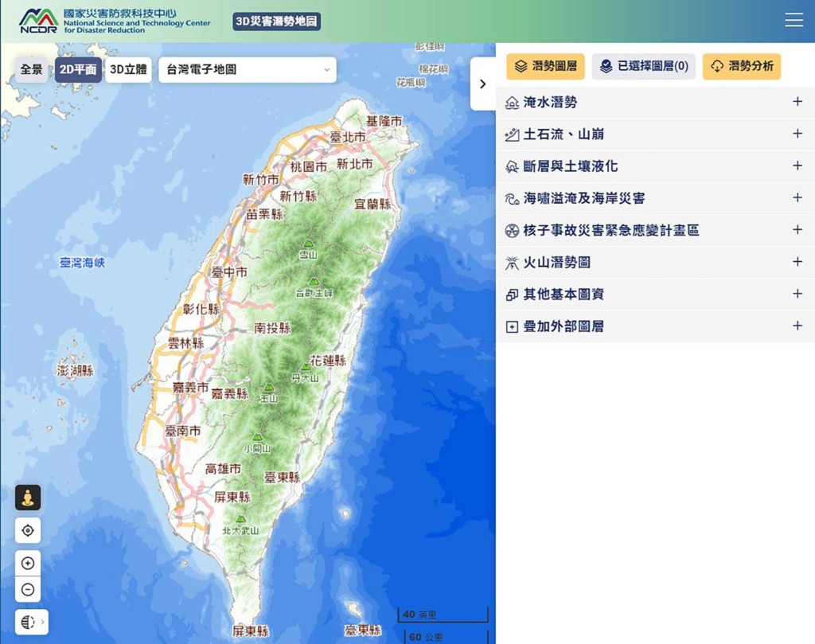Viewport: 815px width, 644px height.
Task: Open the globe basemap switcher
Action: [31, 622]
